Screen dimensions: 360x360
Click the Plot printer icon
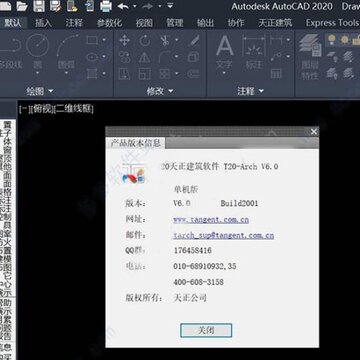tap(106, 6)
